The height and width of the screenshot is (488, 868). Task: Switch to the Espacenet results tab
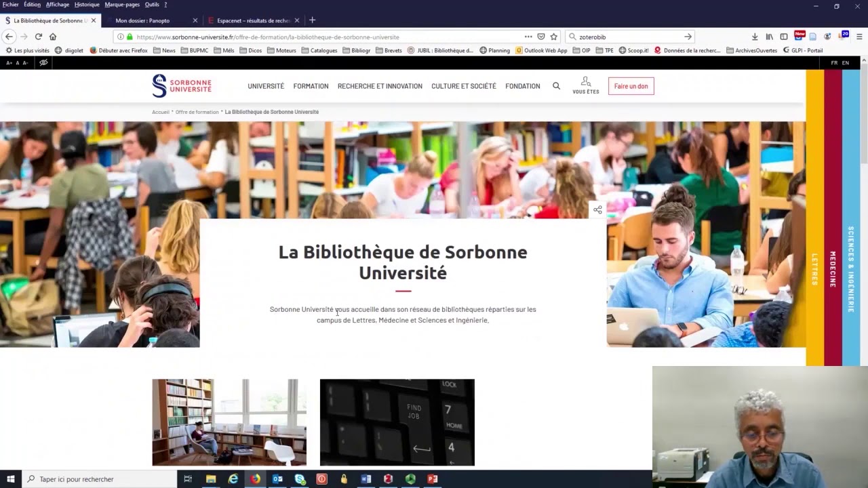[253, 20]
